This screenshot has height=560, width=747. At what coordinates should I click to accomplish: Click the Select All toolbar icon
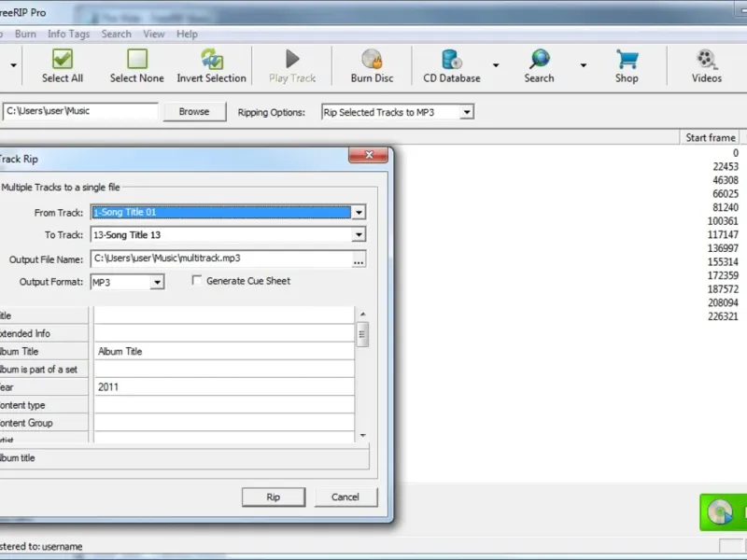tap(63, 60)
